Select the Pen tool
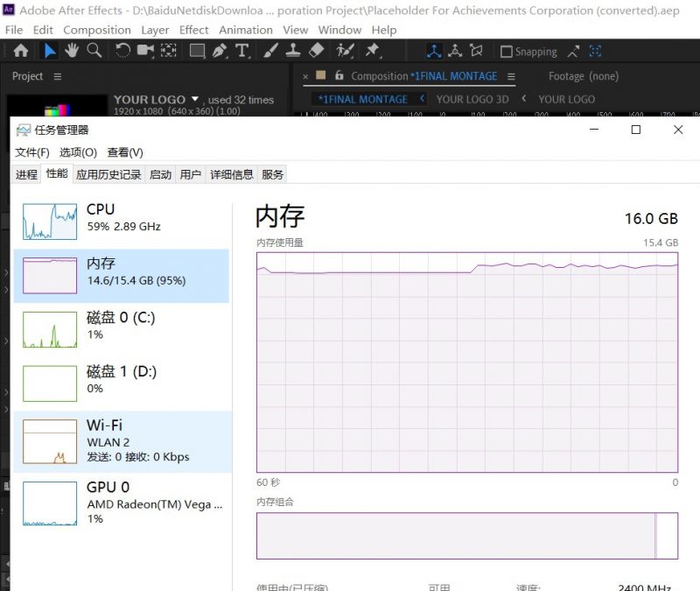Viewport: 700px width, 591px height. click(220, 51)
